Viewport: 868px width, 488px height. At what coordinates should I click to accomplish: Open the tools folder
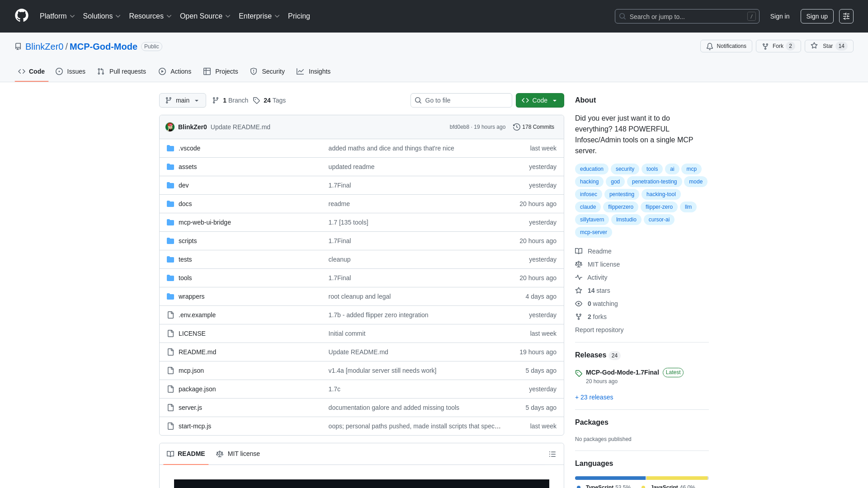[185, 278]
